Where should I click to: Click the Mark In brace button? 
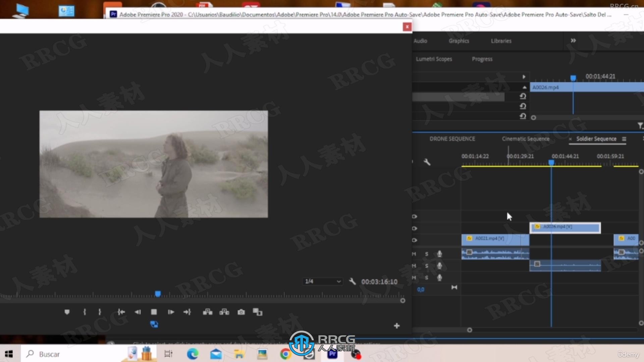pos(85,312)
